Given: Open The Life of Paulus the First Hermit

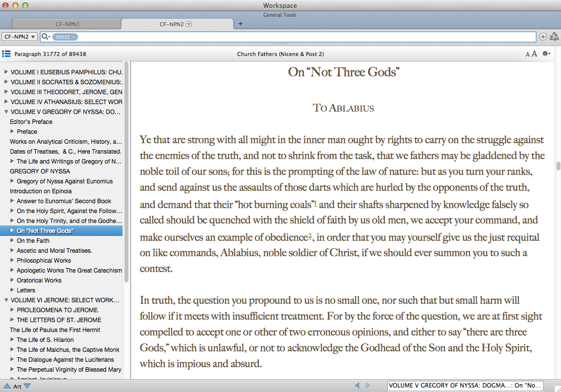Looking at the screenshot, I should click(55, 330).
